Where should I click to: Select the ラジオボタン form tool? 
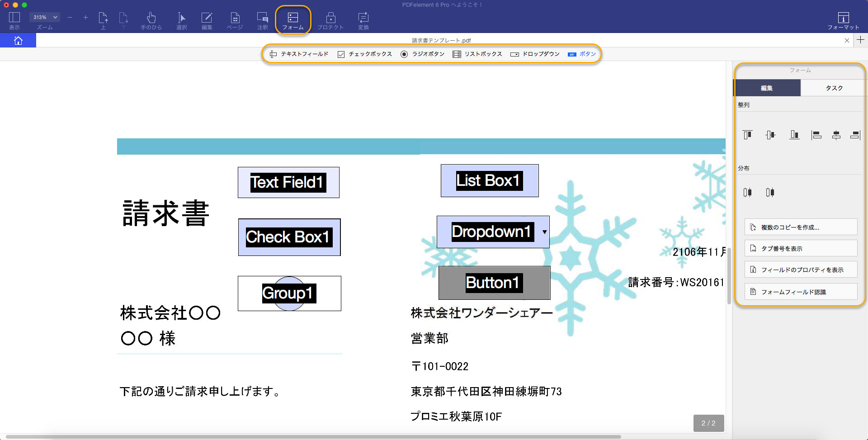pos(422,54)
